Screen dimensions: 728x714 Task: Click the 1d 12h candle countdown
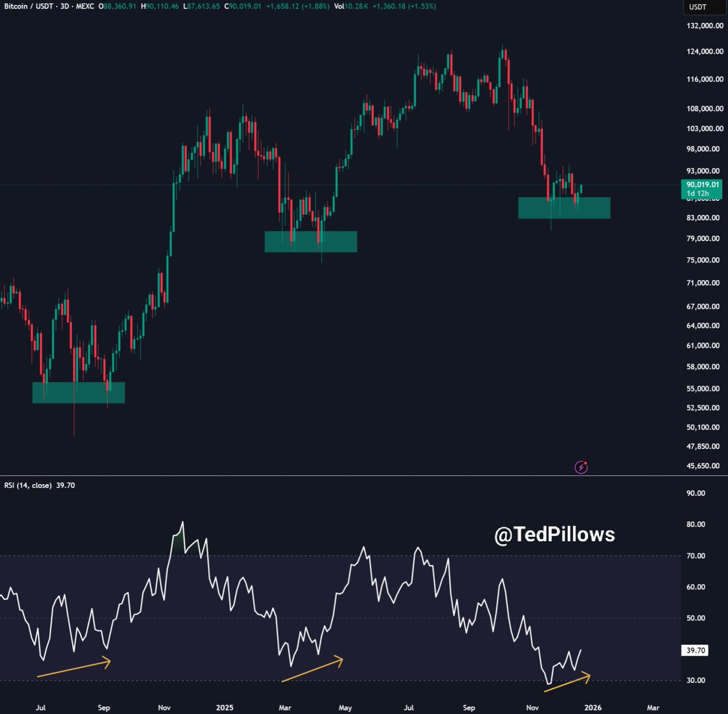coord(699,192)
